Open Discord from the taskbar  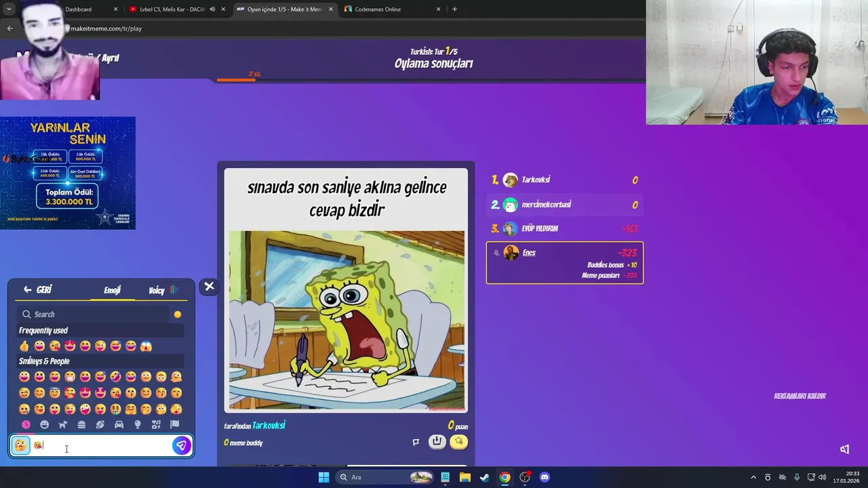click(545, 477)
